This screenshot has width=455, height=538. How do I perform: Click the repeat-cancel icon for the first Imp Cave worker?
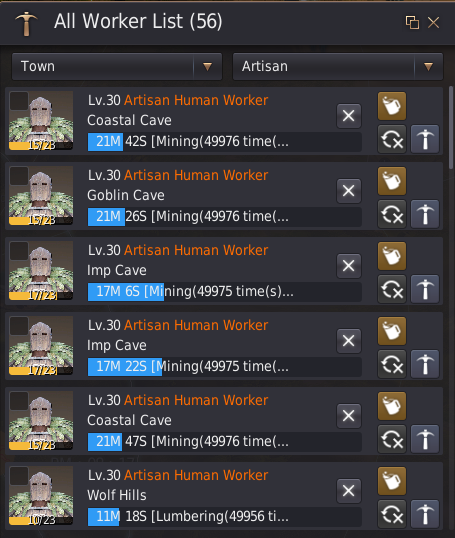(x=392, y=289)
